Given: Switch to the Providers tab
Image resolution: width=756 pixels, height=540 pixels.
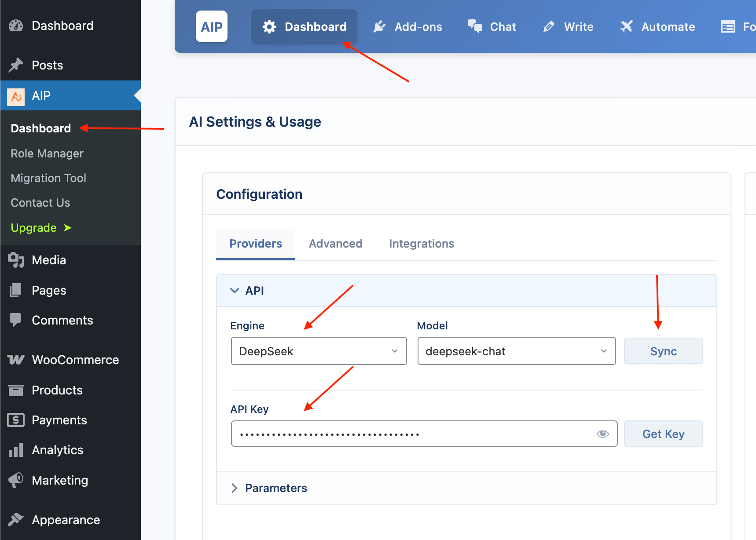Looking at the screenshot, I should (x=256, y=244).
